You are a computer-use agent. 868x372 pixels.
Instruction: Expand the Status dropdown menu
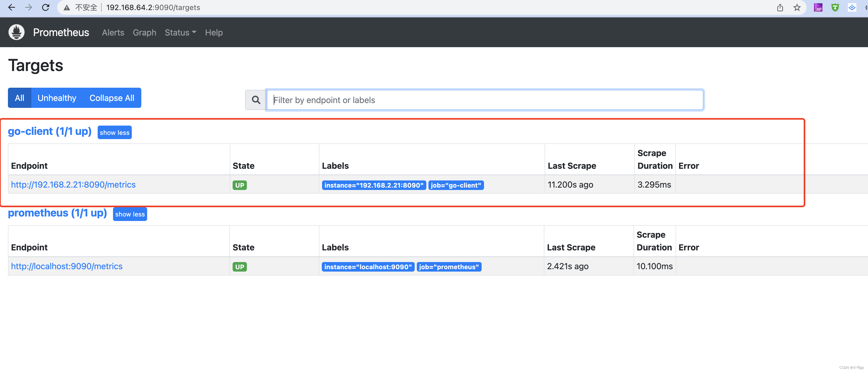180,32
